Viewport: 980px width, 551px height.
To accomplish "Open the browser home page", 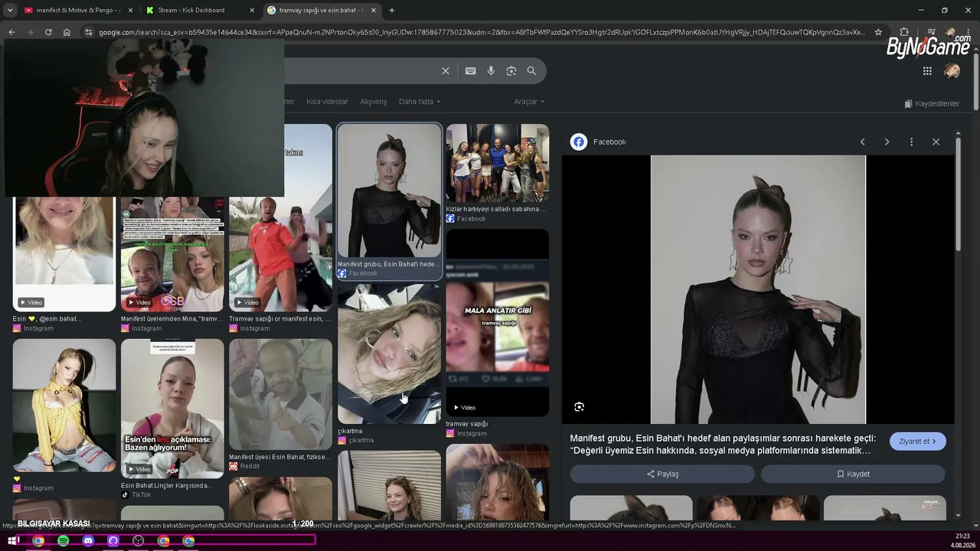I will [x=67, y=32].
